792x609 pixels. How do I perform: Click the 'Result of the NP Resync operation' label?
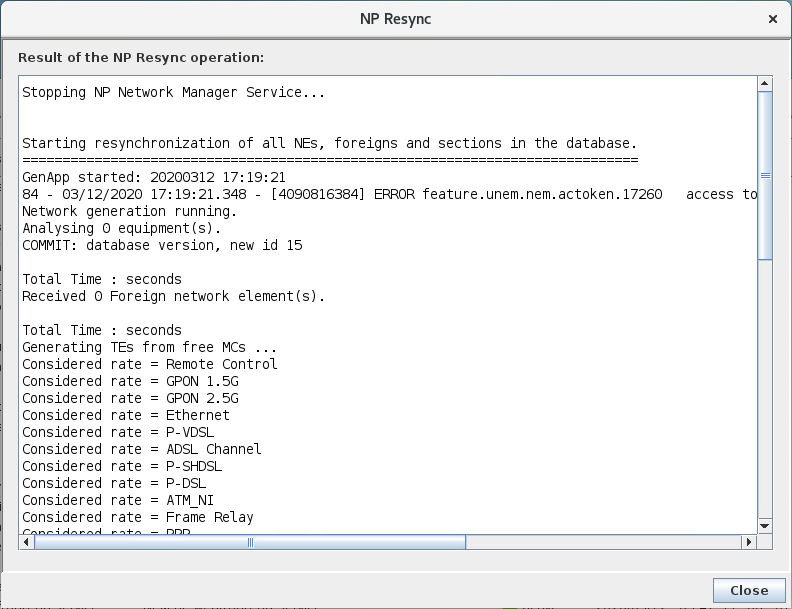coord(141,58)
